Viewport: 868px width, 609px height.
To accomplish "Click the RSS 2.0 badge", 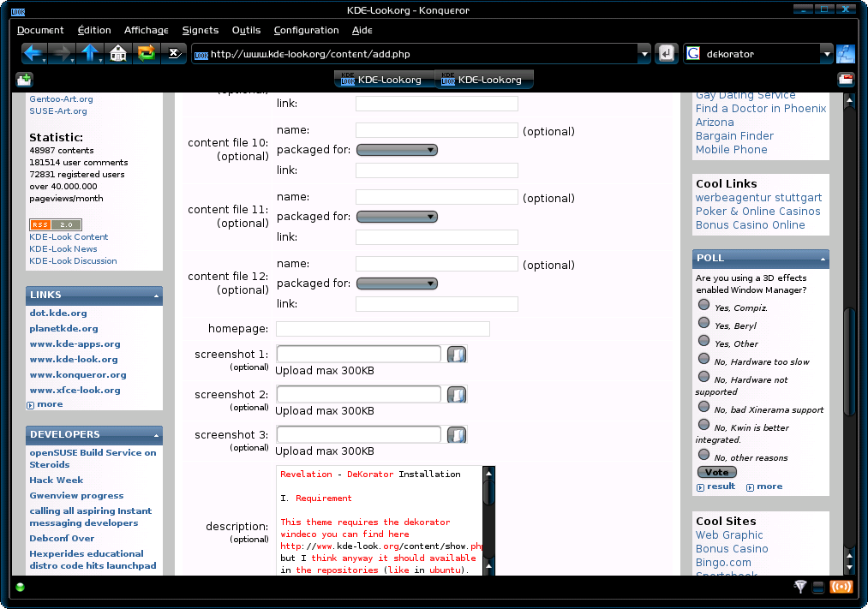I will click(x=56, y=224).
